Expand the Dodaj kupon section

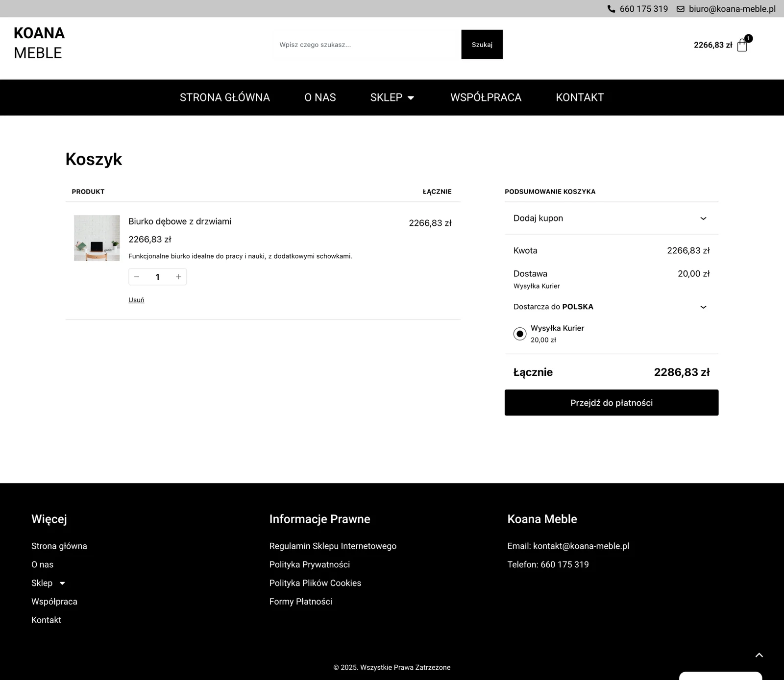click(x=612, y=218)
